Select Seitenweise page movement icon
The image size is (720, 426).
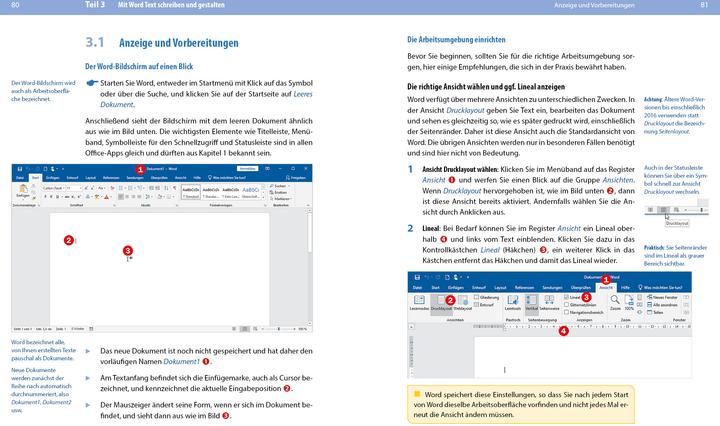547,302
